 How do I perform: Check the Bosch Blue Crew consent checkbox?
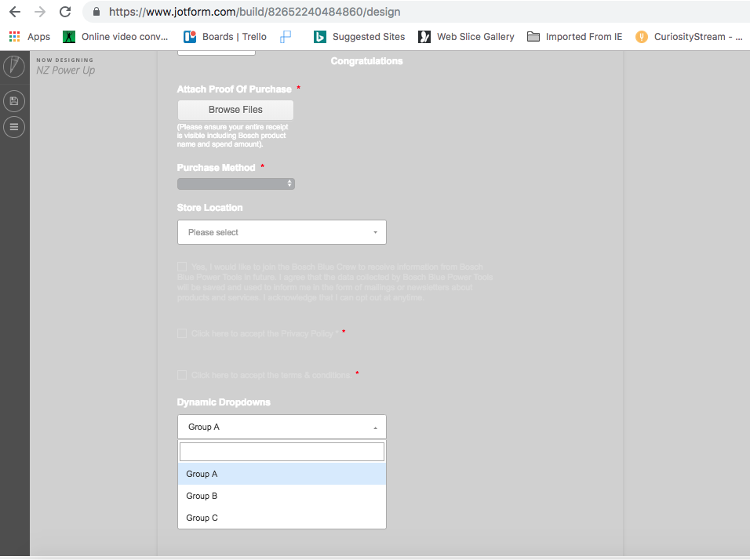(181, 266)
